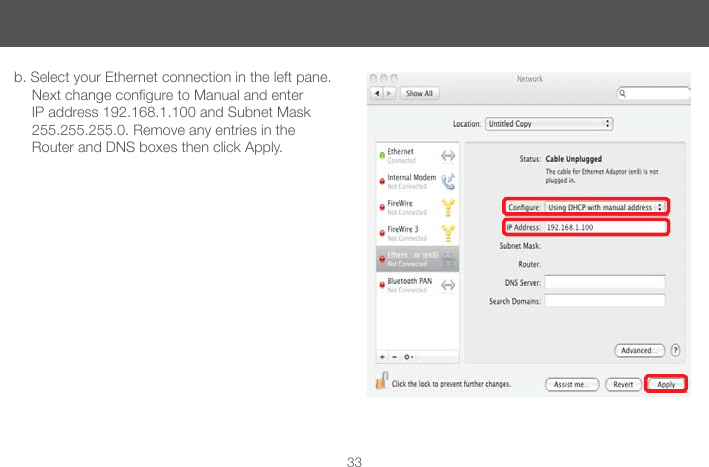Select the Ethernet Connected service
The height and width of the screenshot is (467, 709).
tap(417, 156)
